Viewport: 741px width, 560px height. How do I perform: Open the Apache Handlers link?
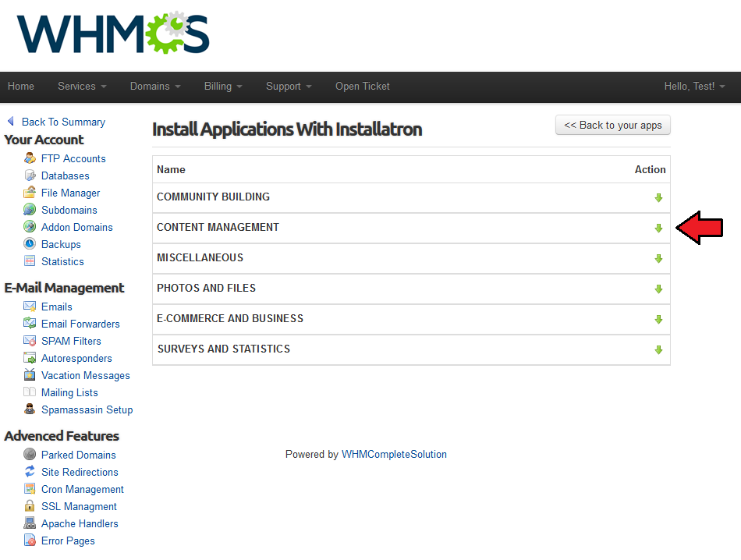pyautogui.click(x=80, y=523)
